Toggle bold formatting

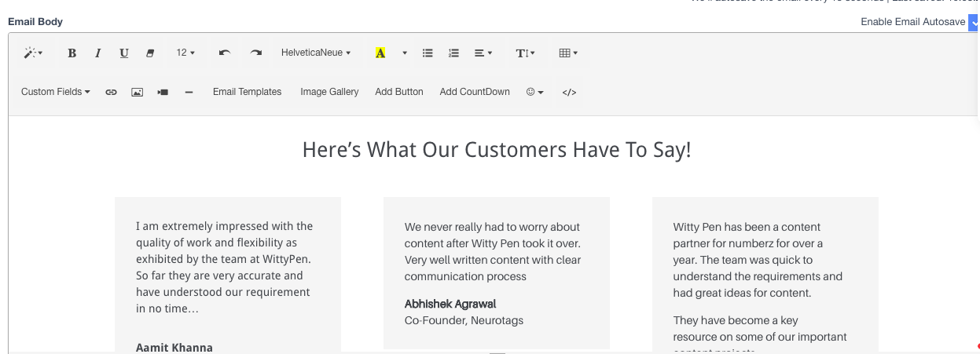point(72,53)
